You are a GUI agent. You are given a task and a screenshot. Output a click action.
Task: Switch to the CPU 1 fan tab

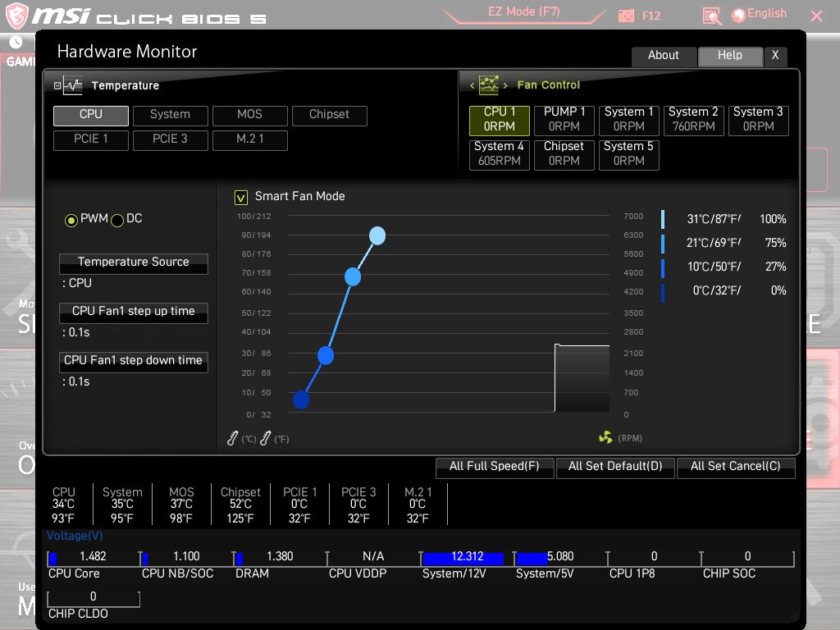pos(500,120)
